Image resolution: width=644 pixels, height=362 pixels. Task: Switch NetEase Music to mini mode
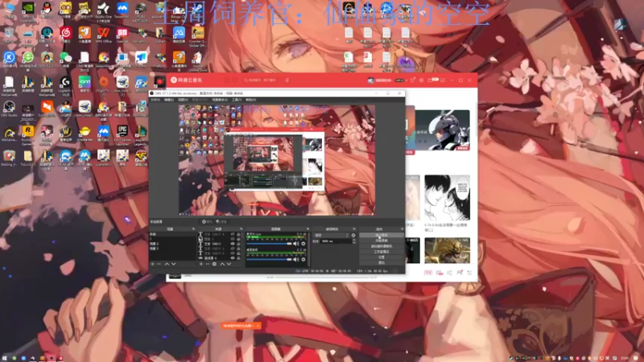[442, 80]
